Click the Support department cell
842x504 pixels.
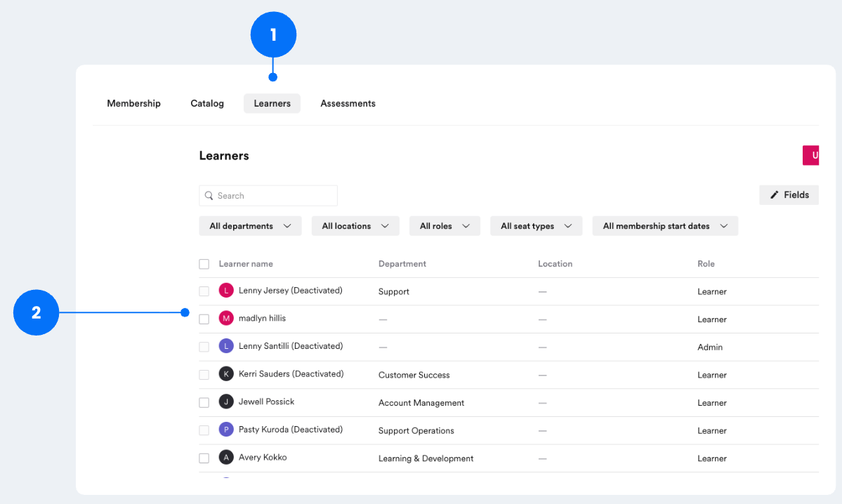(x=394, y=291)
